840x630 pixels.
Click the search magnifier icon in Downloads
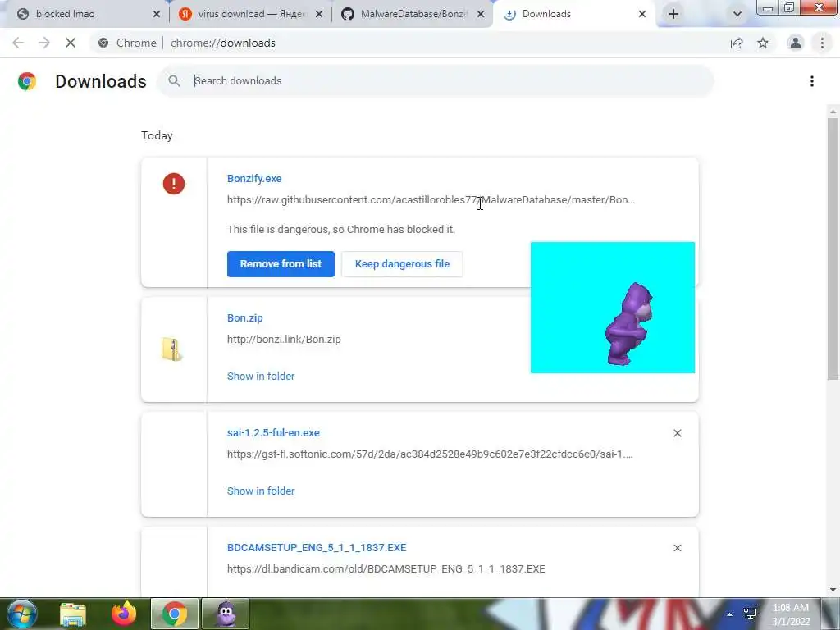pos(174,81)
